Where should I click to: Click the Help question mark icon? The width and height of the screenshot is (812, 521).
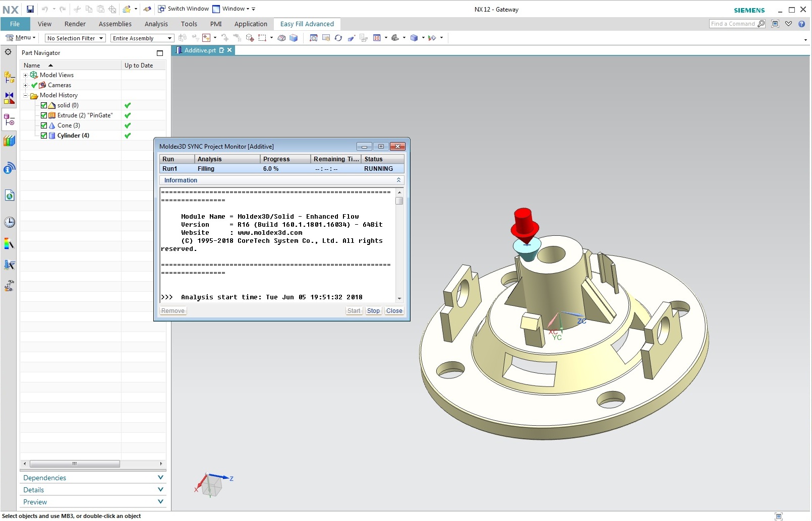coord(801,24)
